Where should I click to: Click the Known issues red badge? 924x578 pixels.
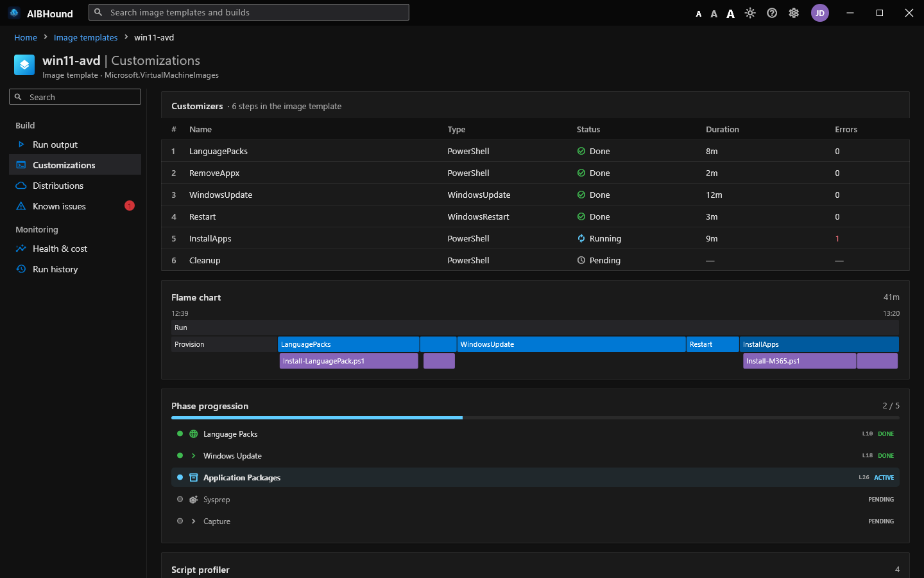(130, 206)
